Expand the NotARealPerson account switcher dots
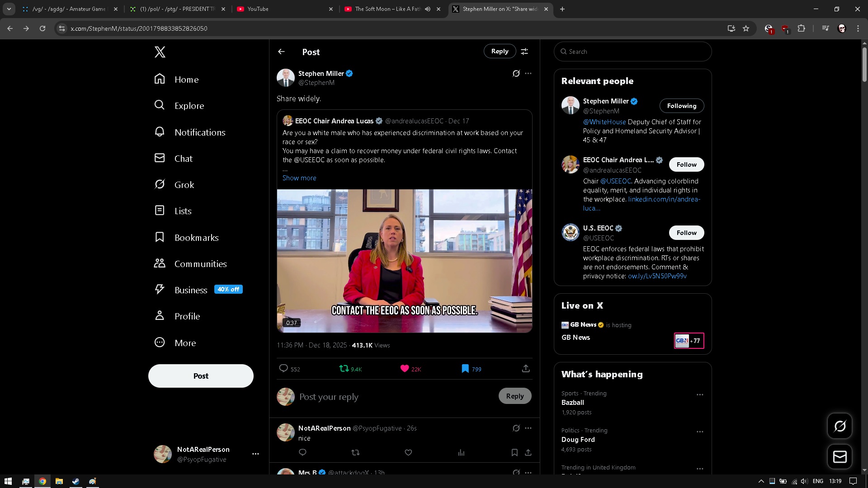This screenshot has width=868, height=488. pos(255,454)
